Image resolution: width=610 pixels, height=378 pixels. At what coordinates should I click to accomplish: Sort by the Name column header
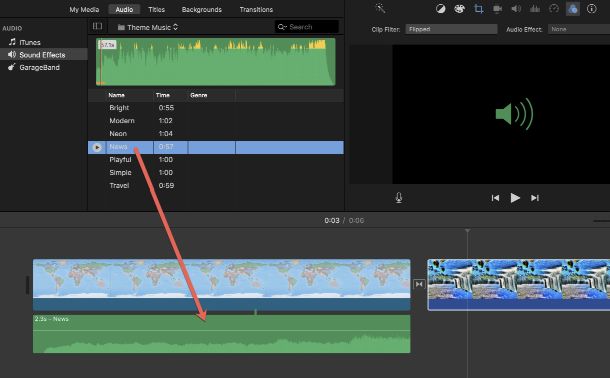116,95
